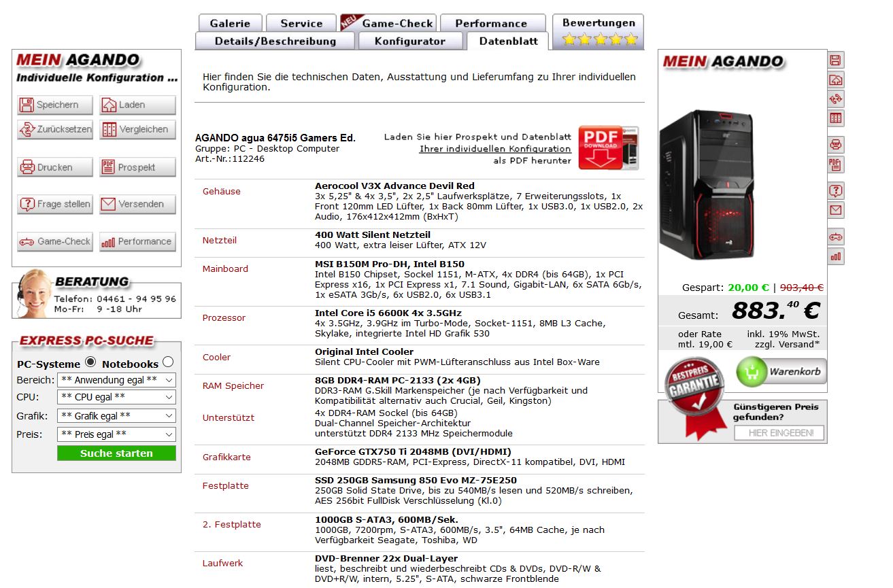Click the reset arrows icon in right strip

(836, 99)
